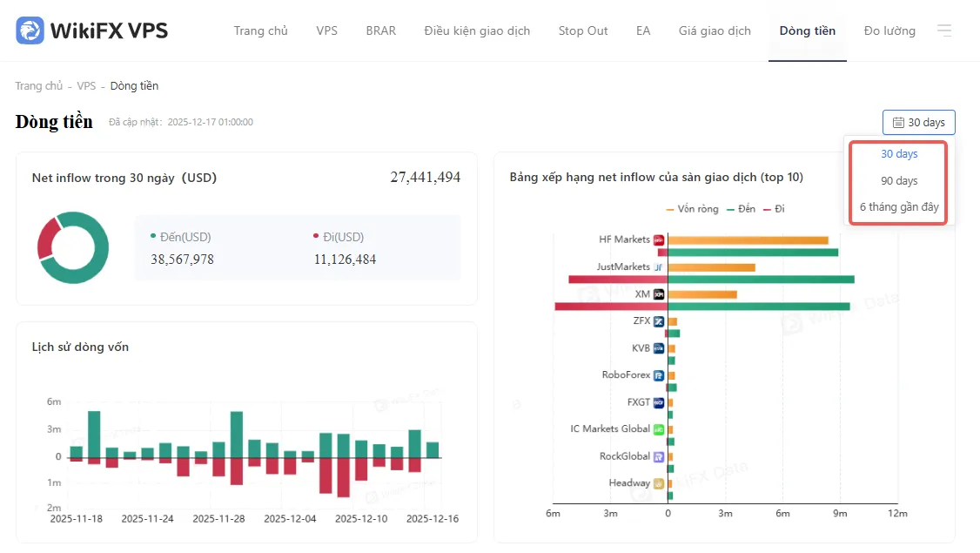The image size is (980, 553).
Task: Click the IC Markets Global broker logo
Action: click(x=659, y=429)
